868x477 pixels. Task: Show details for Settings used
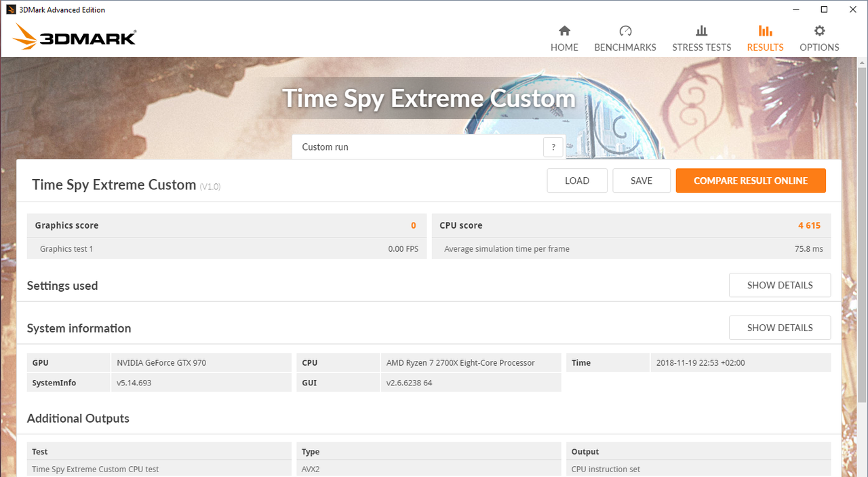780,285
